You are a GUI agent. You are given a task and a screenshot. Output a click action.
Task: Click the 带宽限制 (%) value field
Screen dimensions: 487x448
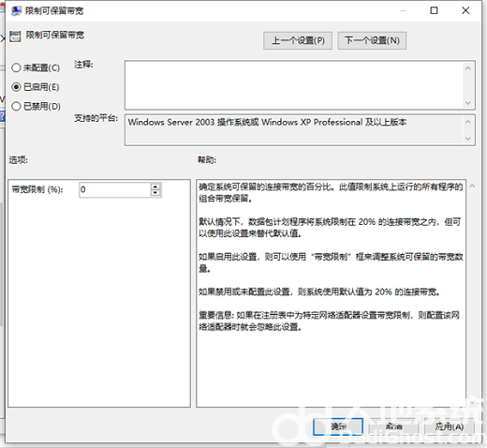point(115,189)
